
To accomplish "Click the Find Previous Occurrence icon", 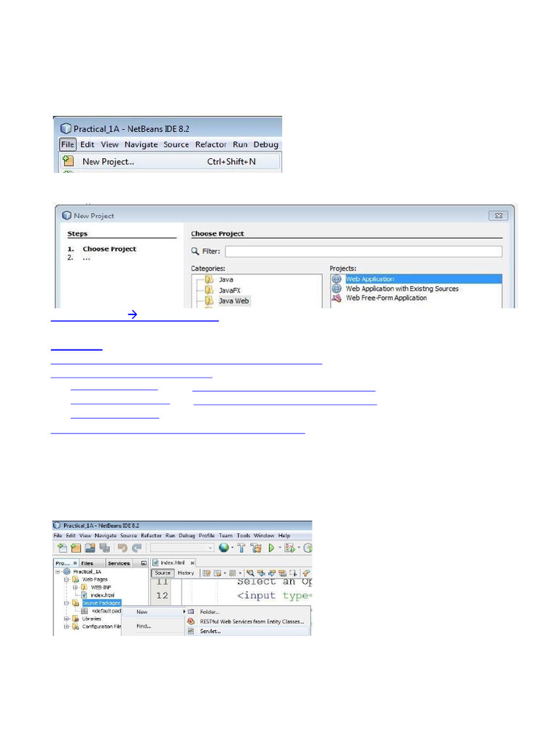I will click(261, 573).
